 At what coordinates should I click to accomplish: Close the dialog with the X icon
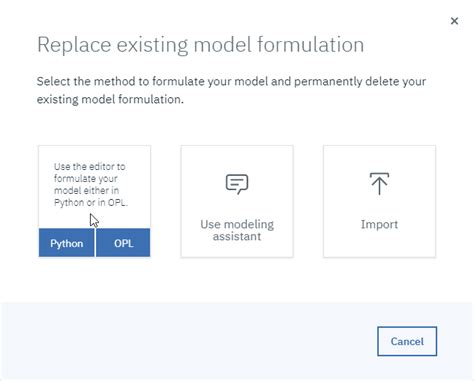click(x=454, y=21)
